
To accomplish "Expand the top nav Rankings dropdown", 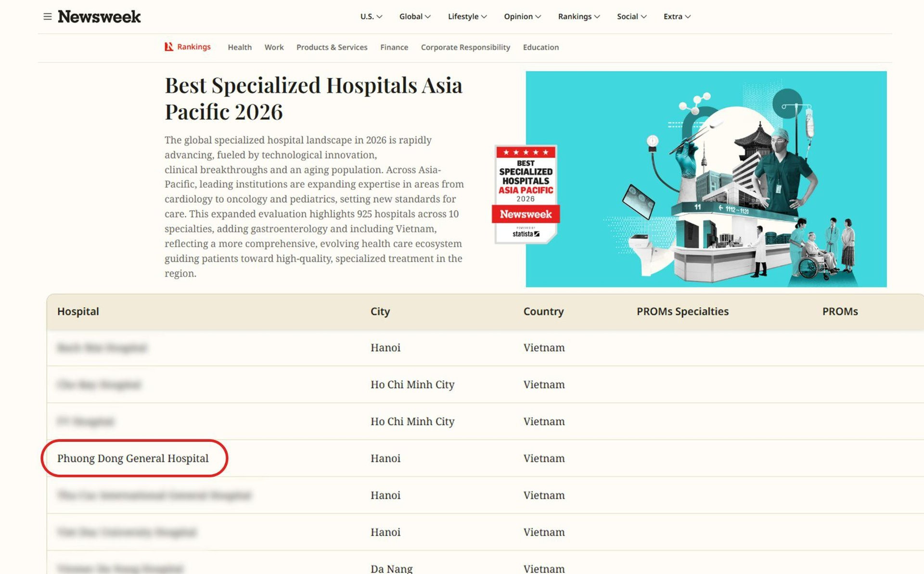I will [x=579, y=16].
